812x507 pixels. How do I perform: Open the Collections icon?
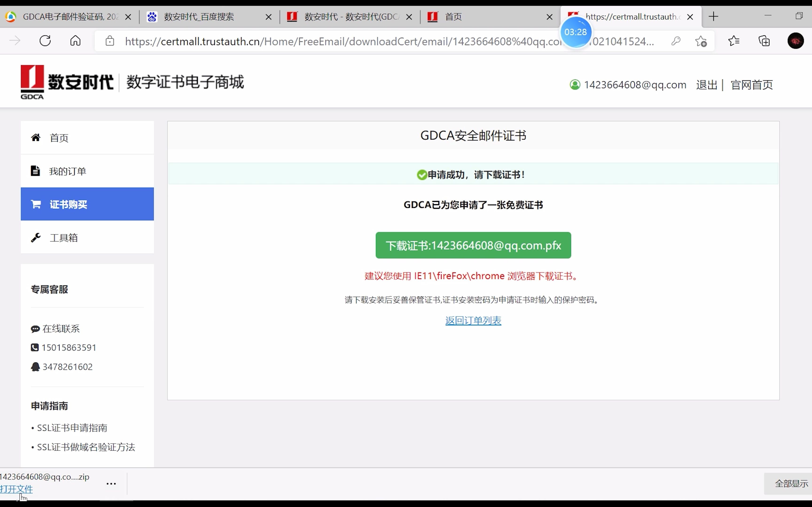pyautogui.click(x=764, y=41)
